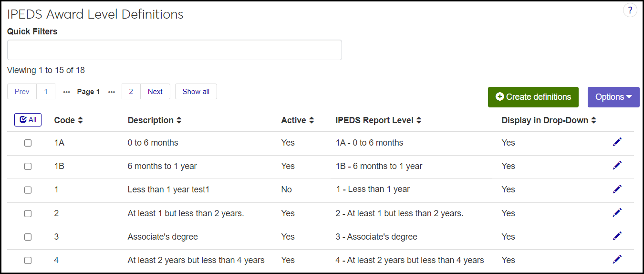Click into the Quick Filters field
This screenshot has height=274, width=644.
(174, 50)
